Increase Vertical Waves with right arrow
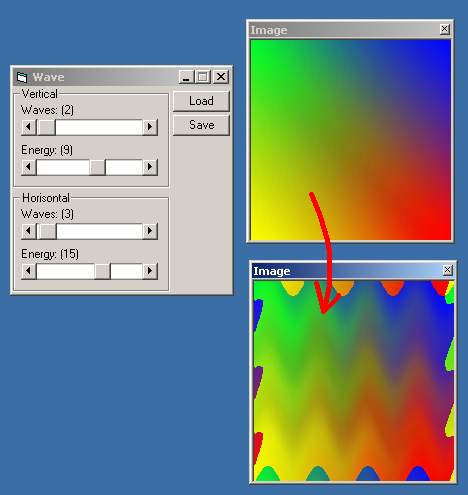 tap(150, 127)
